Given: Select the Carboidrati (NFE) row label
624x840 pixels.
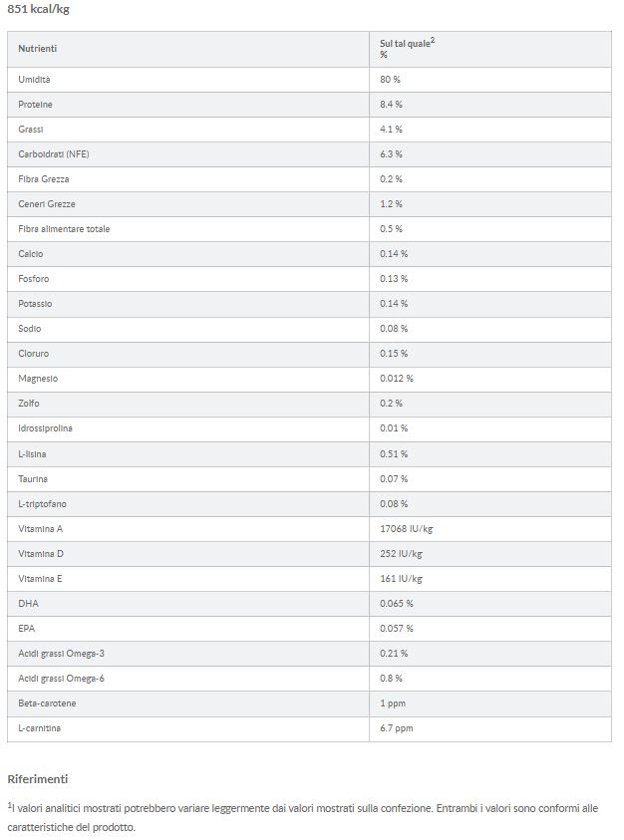Looking at the screenshot, I should (54, 153).
